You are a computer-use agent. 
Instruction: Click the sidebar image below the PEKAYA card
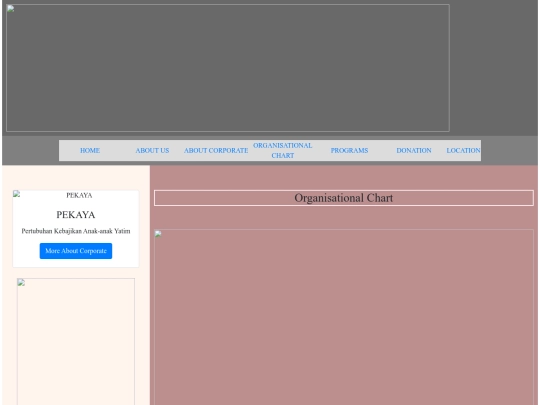(x=76, y=342)
